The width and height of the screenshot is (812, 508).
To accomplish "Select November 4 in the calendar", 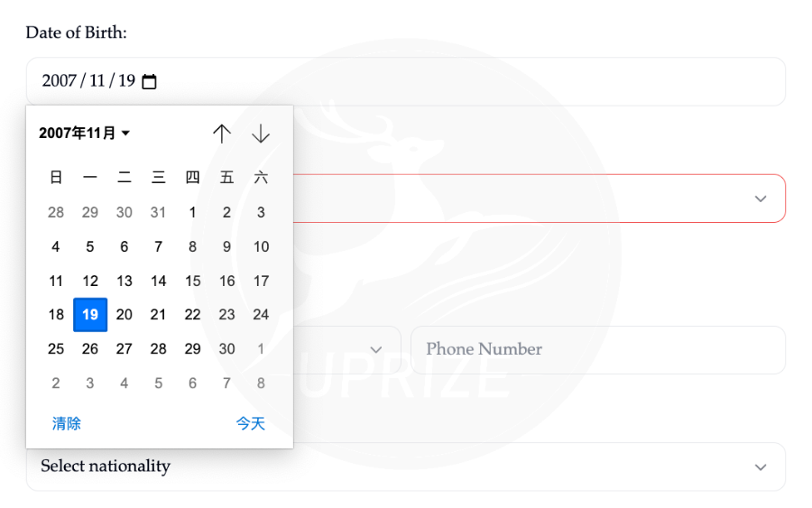I will (56, 247).
